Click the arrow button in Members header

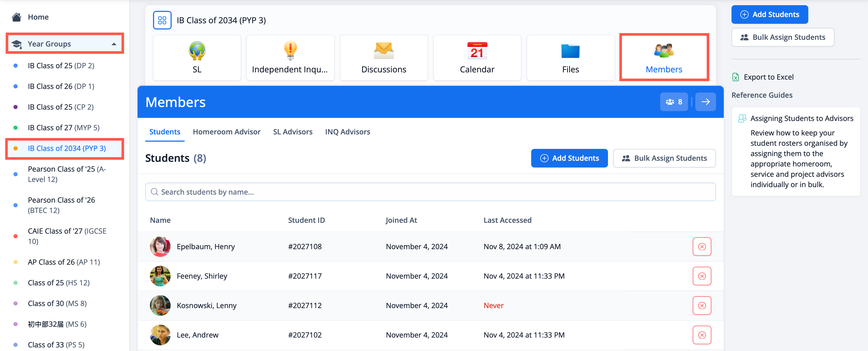coord(705,102)
